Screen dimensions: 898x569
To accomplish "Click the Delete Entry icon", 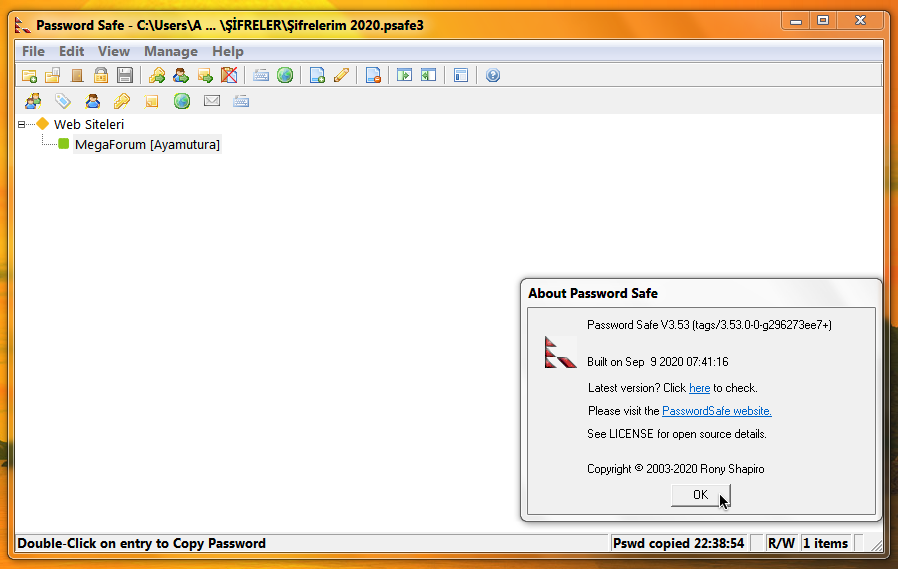I will coord(373,75).
